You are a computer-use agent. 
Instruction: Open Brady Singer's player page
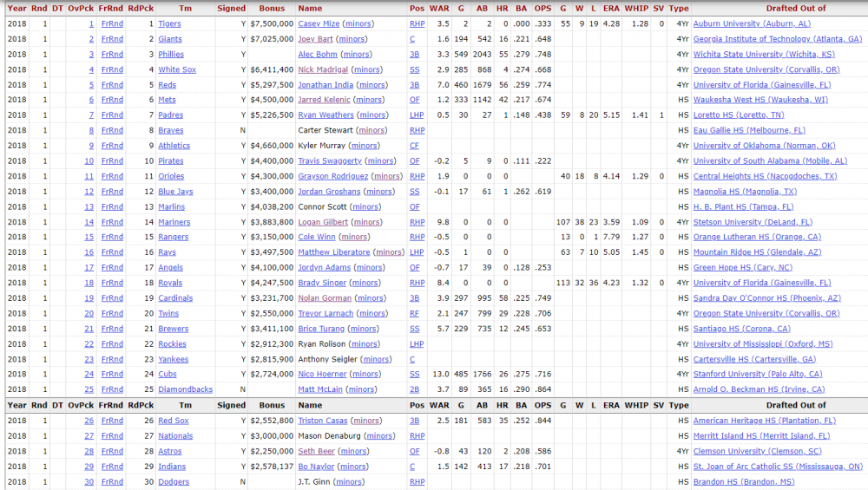click(x=321, y=283)
